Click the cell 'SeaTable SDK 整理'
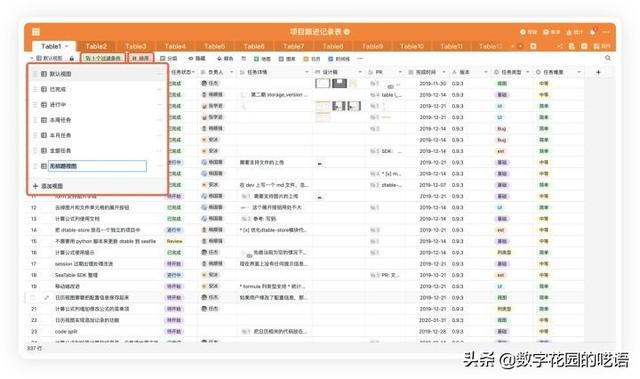 [x=76, y=275]
